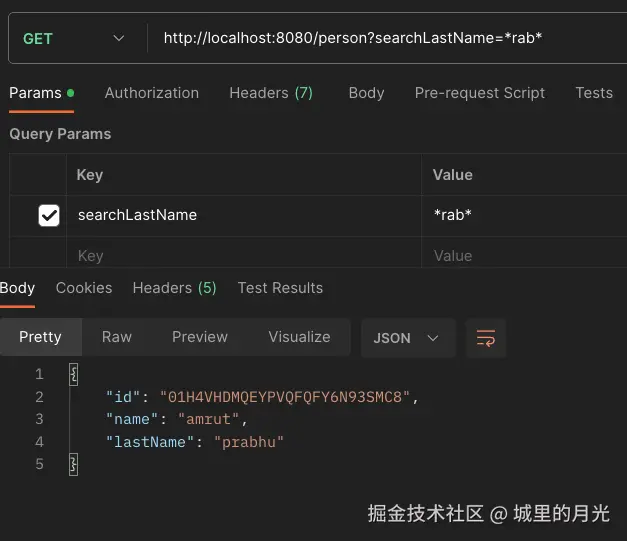The image size is (627, 541).
Task: Select the Preview view button
Action: point(200,337)
